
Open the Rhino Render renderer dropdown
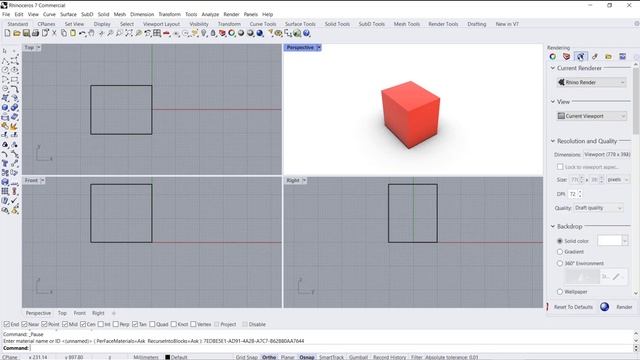point(591,82)
